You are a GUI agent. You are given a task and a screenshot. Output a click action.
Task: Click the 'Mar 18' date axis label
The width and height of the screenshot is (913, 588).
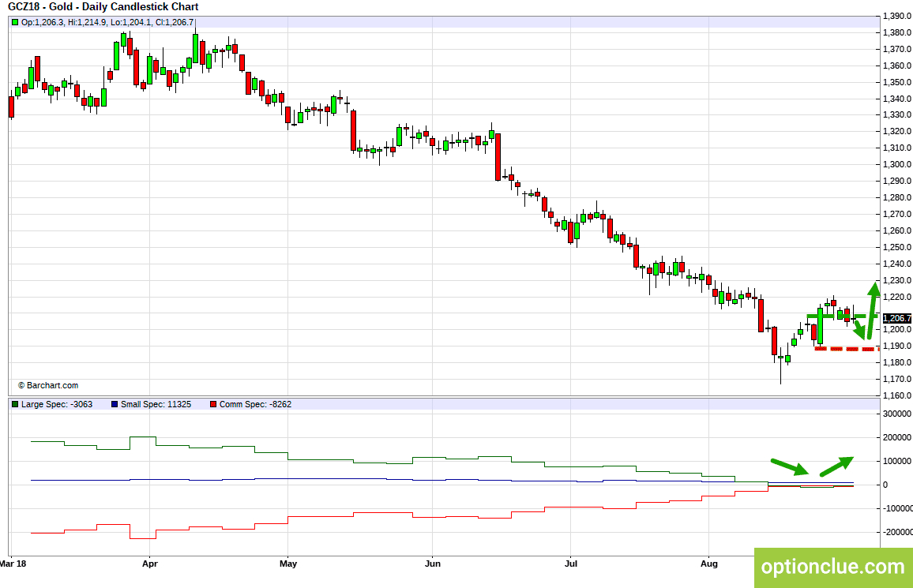pyautogui.click(x=13, y=564)
